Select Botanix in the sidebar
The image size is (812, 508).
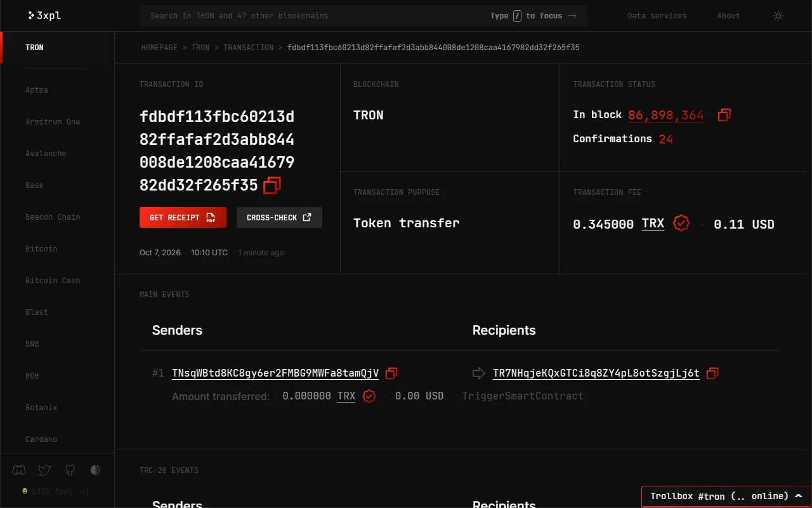click(x=41, y=408)
